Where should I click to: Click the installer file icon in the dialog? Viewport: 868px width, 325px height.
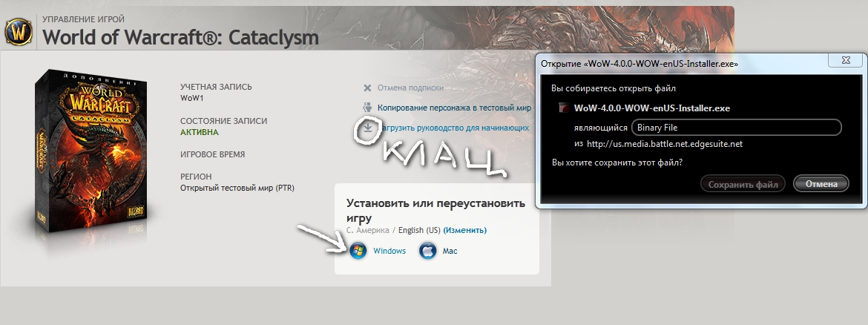point(564,108)
